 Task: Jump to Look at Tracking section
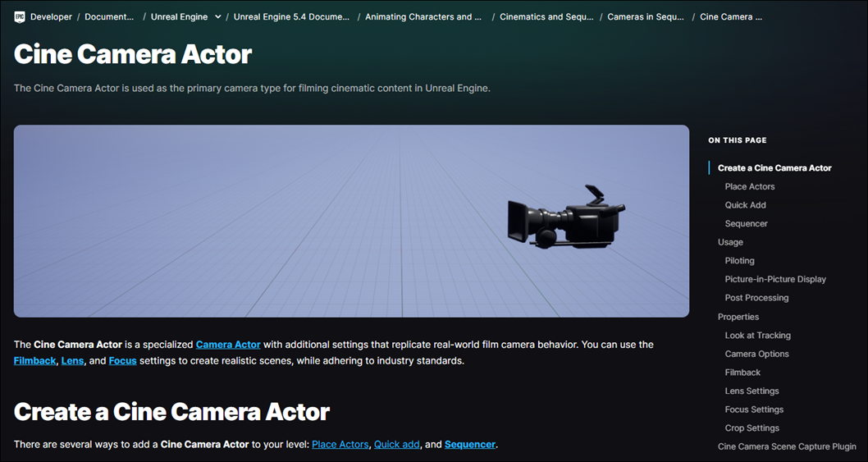(x=757, y=335)
